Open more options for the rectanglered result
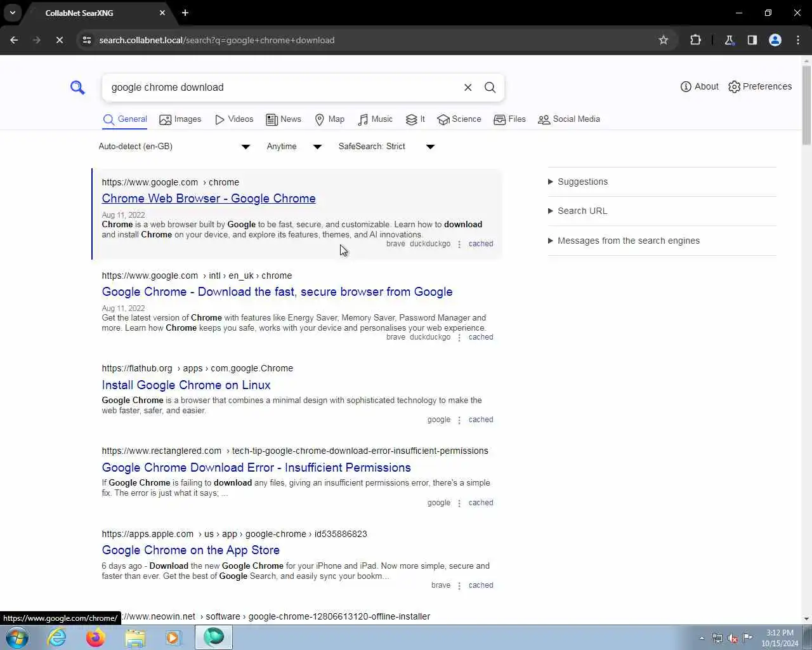 pyautogui.click(x=459, y=503)
